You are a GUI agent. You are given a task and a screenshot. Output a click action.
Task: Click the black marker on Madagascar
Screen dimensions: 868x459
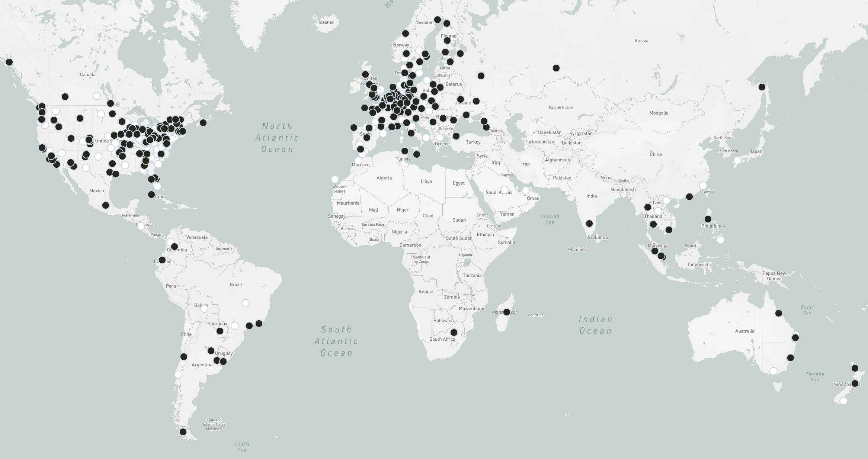point(506,312)
